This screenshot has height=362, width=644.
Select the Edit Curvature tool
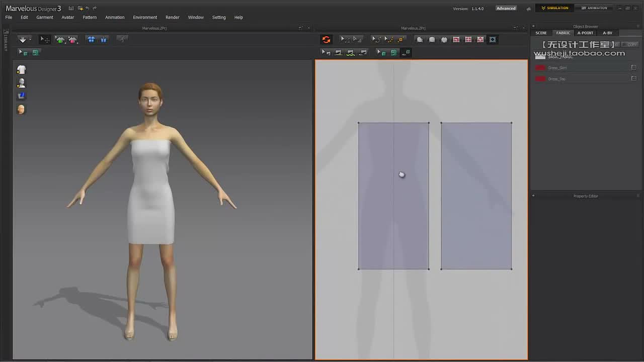[x=376, y=39]
